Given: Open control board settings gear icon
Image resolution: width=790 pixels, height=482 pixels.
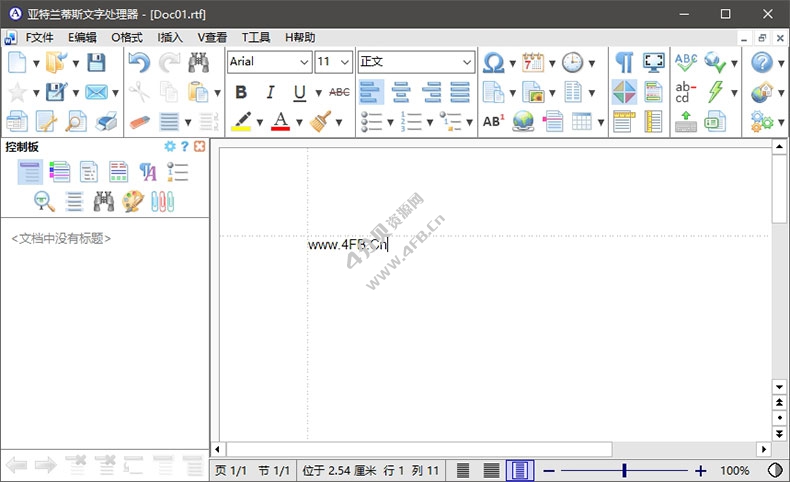Looking at the screenshot, I should click(170, 147).
